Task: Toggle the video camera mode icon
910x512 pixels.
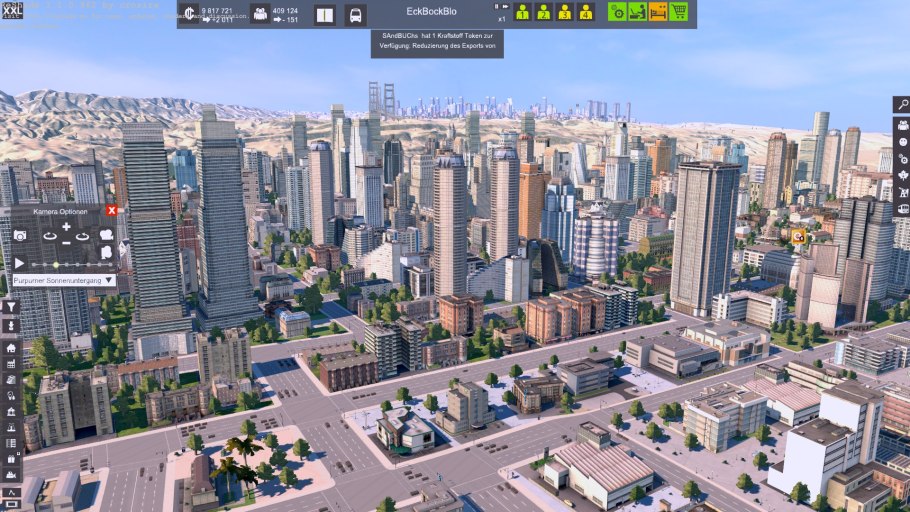Action: (x=106, y=234)
